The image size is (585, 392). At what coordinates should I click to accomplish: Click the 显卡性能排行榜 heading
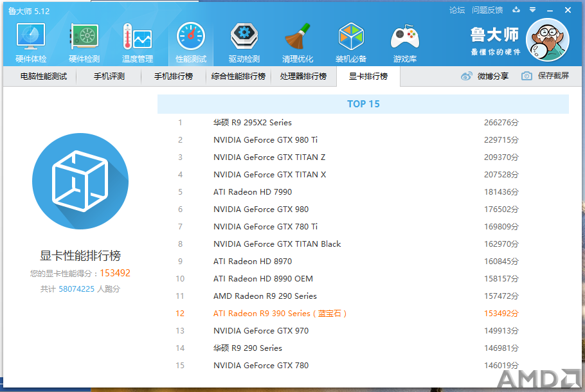pyautogui.click(x=80, y=256)
